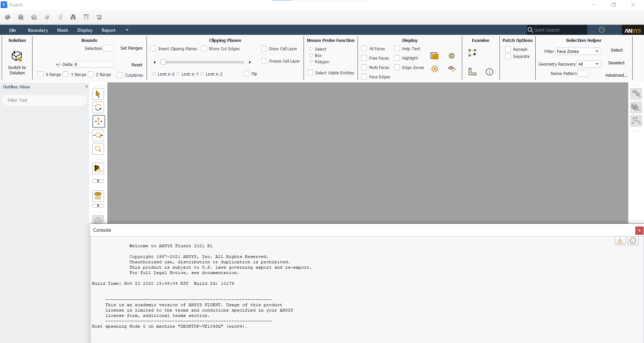Click the Select button in Selection Helper
644x343 pixels.
tap(616, 50)
